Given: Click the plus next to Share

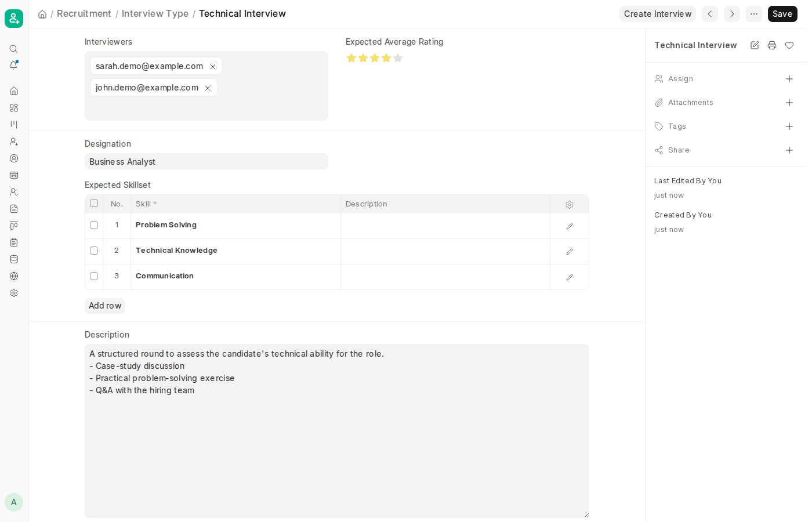Looking at the screenshot, I should pyautogui.click(x=789, y=150).
